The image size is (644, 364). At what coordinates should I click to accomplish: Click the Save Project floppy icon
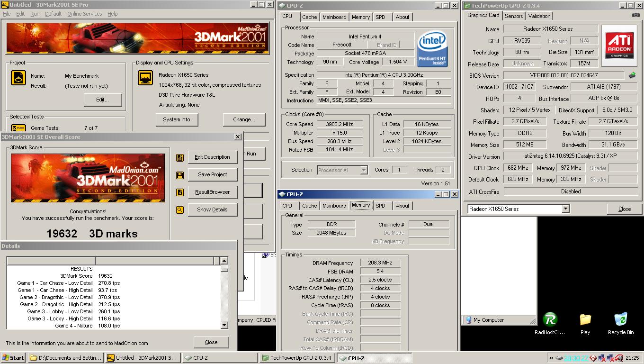click(180, 175)
